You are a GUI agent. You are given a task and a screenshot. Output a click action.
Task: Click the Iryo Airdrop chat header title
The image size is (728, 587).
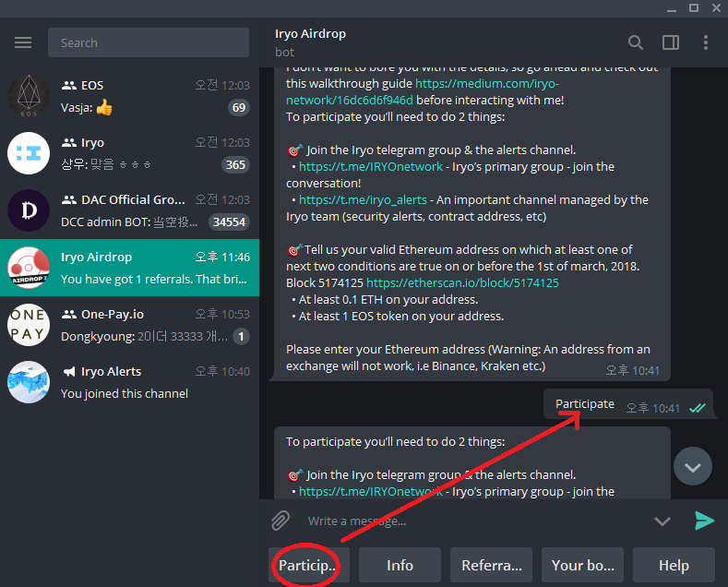[310, 34]
